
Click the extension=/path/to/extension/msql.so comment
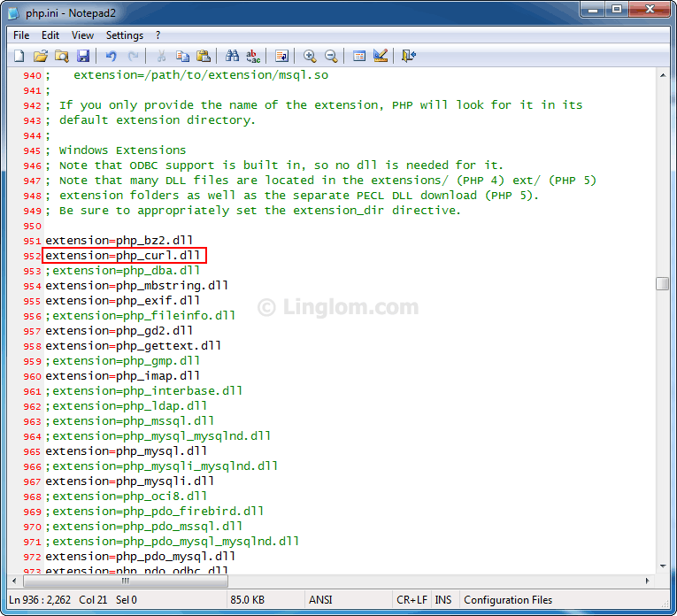(x=201, y=75)
